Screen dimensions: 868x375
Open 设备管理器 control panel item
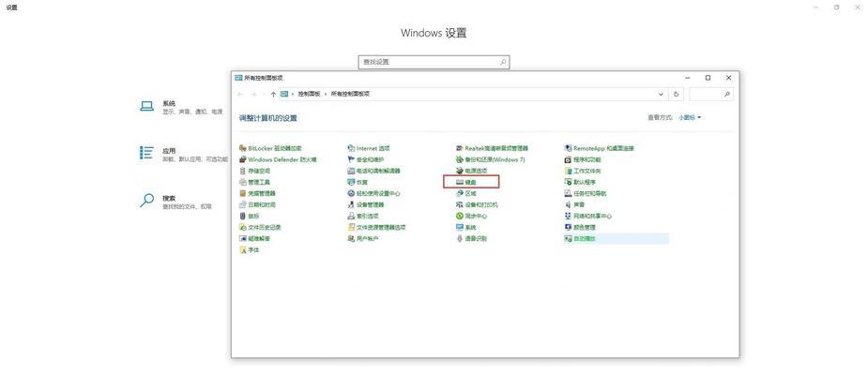pyautogui.click(x=365, y=204)
